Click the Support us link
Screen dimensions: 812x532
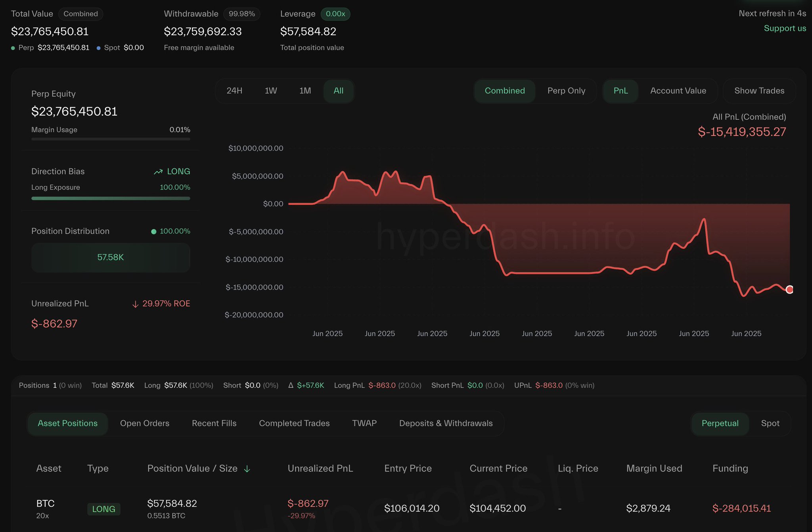[x=785, y=29]
